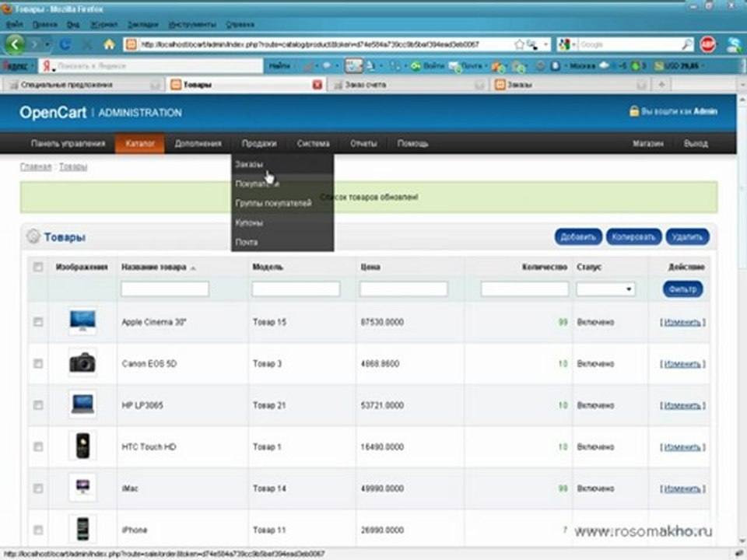Open the browser home page icon

110,45
